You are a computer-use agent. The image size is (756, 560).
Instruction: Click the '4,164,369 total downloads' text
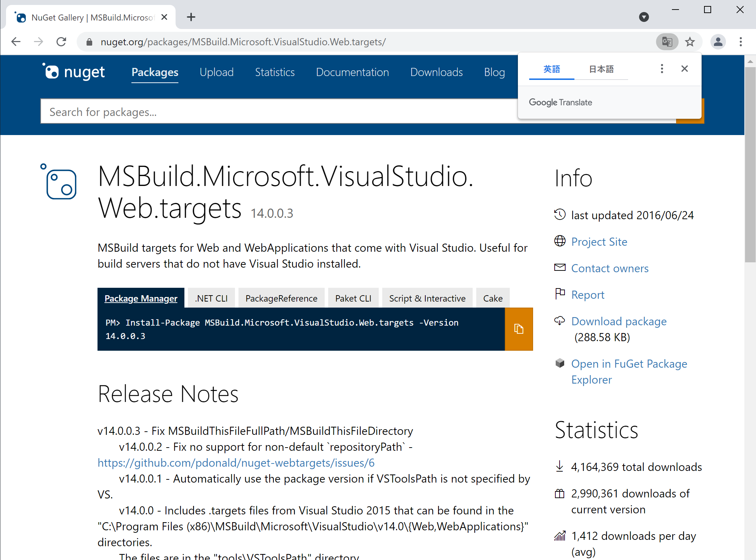coord(636,467)
